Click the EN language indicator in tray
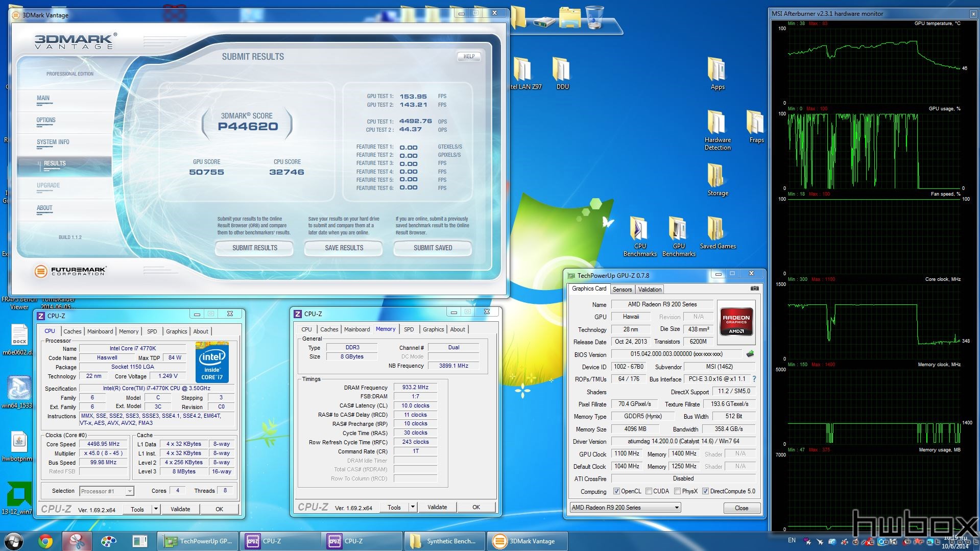 click(792, 540)
